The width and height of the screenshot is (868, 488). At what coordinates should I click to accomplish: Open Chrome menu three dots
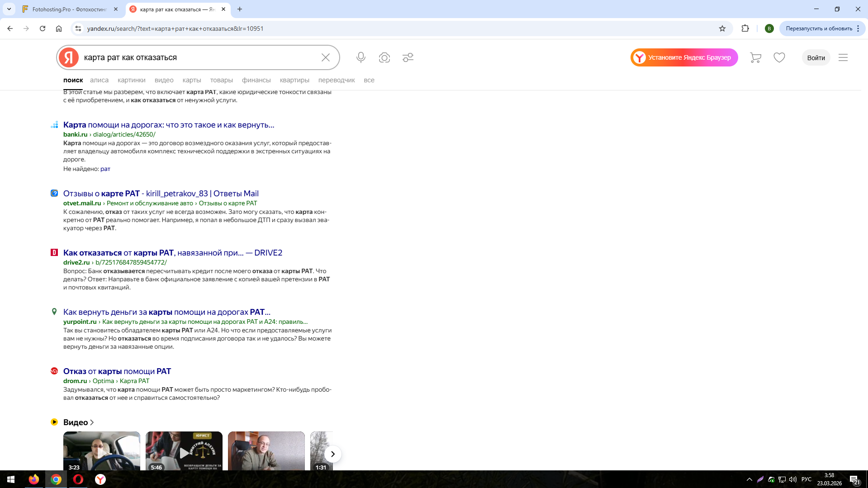pos(858,28)
